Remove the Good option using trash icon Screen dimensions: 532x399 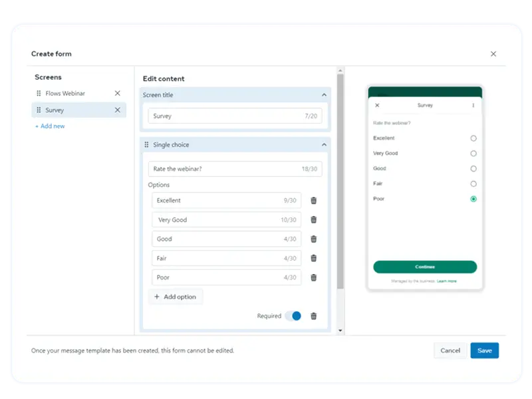pyautogui.click(x=314, y=239)
